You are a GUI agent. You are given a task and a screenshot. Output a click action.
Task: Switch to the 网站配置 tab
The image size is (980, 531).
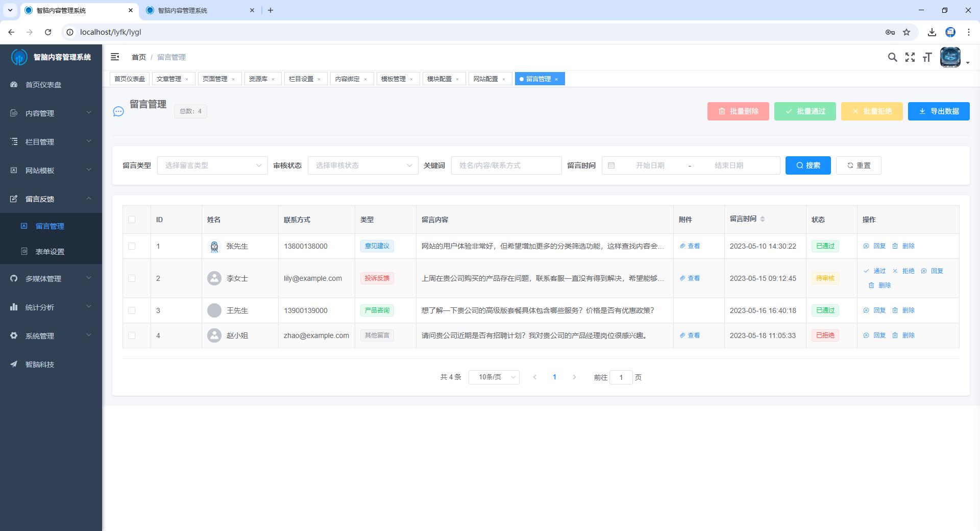coord(485,79)
